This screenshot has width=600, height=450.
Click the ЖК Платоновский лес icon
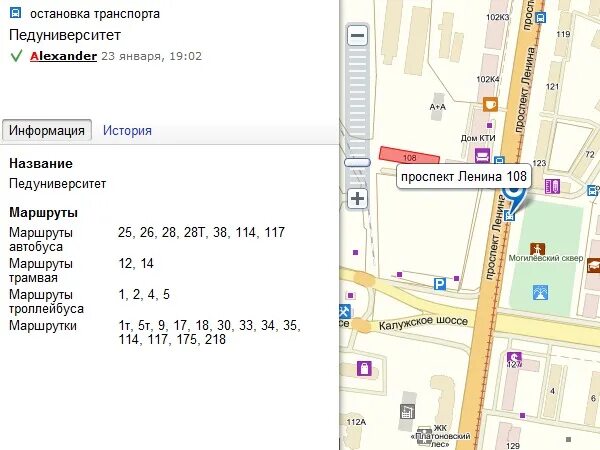424,435
